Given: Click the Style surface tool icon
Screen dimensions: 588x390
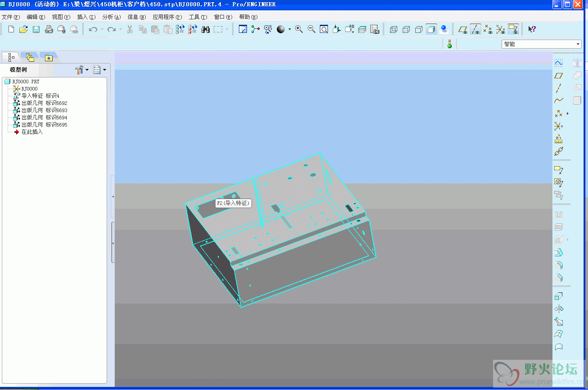Looking at the screenshot, I should click(x=558, y=347).
